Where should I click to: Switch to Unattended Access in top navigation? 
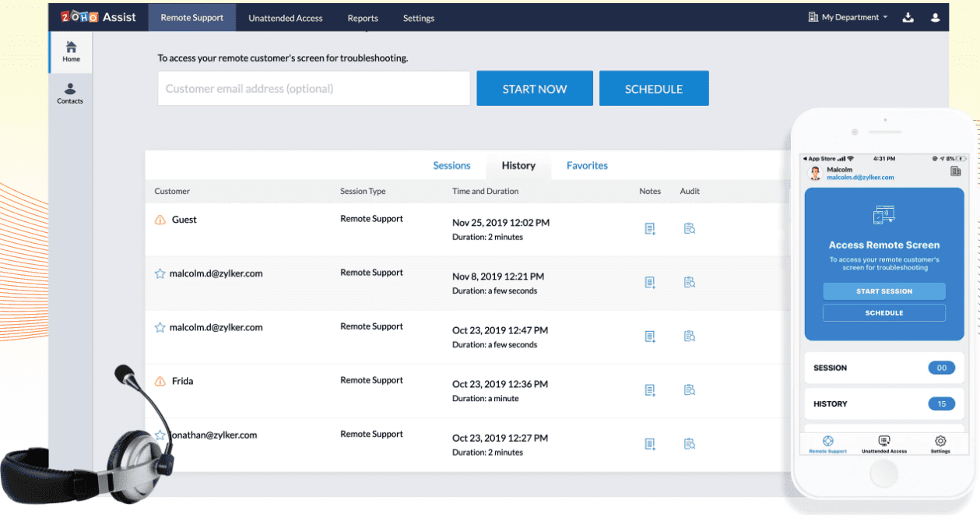tap(286, 18)
